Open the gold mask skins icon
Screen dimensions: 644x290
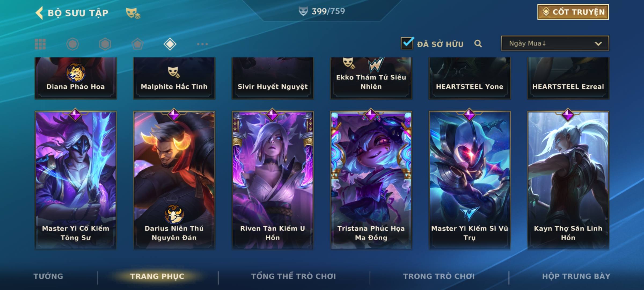pos(133,13)
